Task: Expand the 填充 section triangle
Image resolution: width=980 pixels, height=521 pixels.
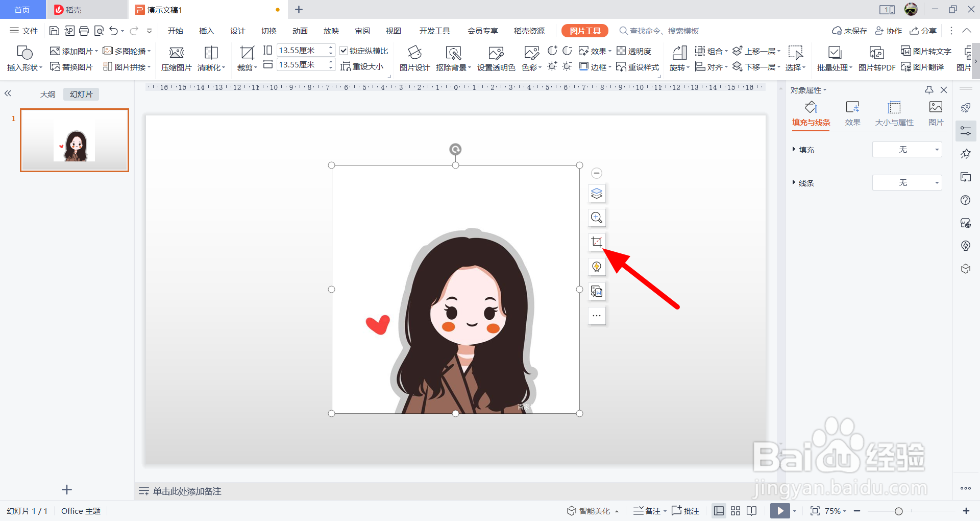Action: coord(794,149)
